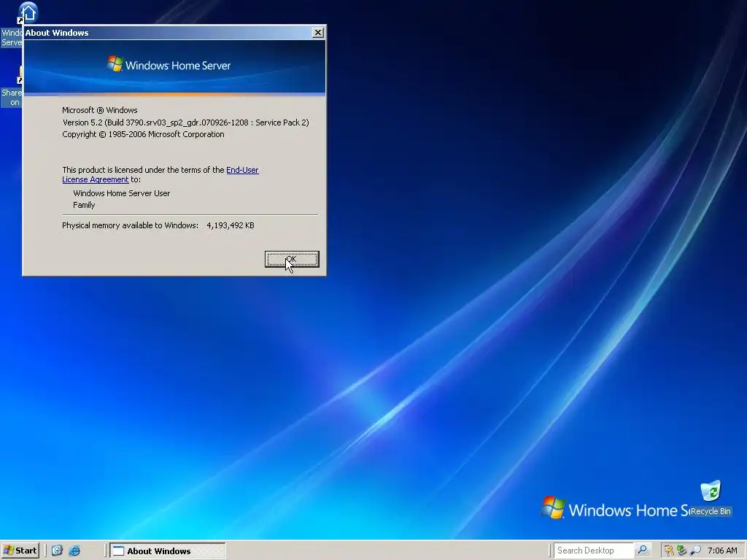Click the magnifier tray icon

695,551
